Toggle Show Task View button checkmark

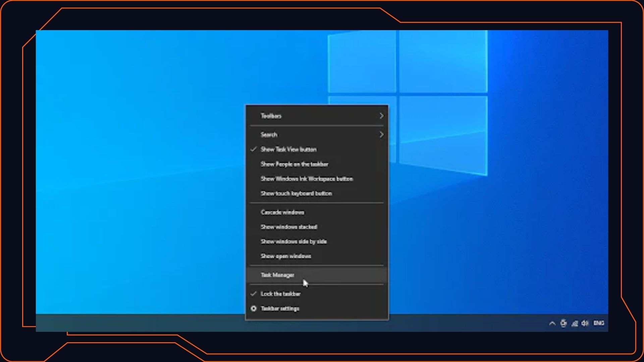coord(254,149)
